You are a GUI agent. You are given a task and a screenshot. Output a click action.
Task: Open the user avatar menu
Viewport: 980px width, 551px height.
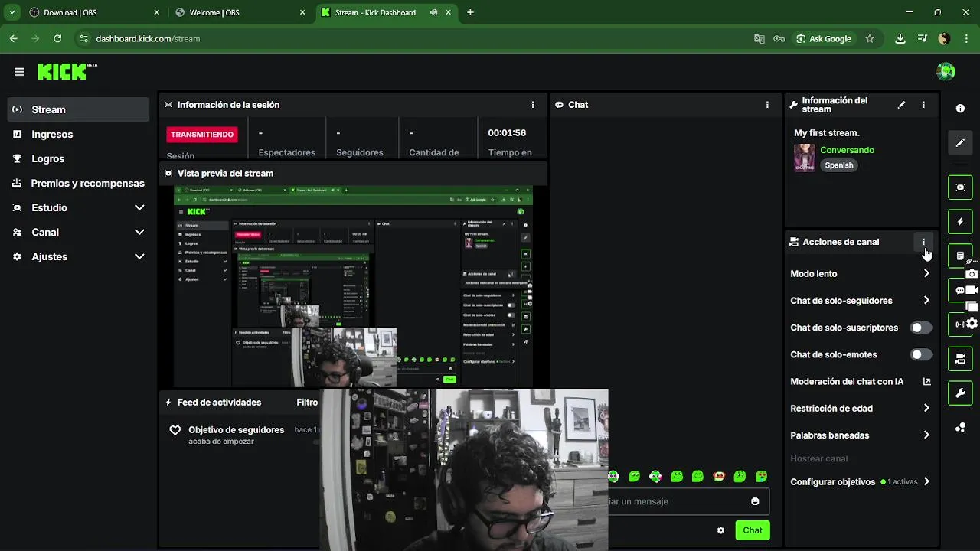click(946, 71)
